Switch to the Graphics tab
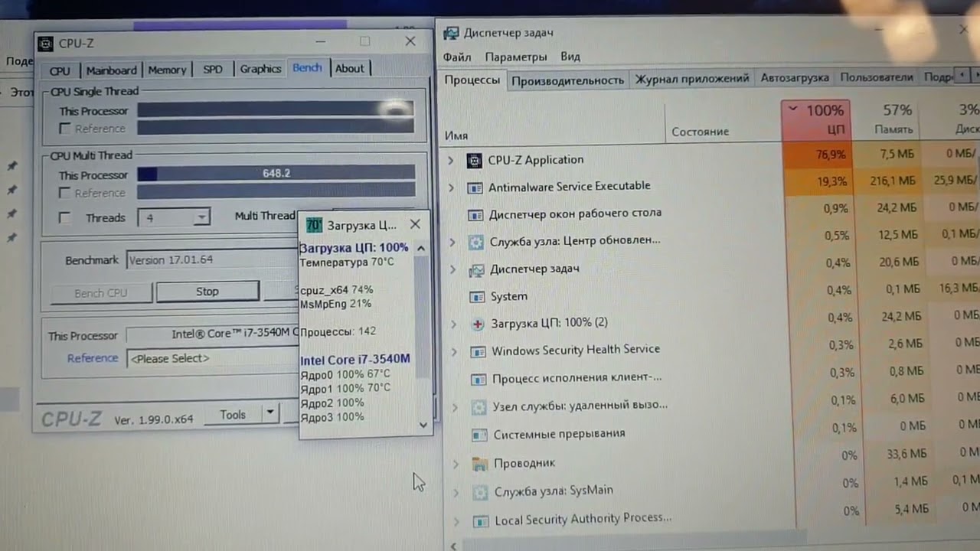This screenshot has width=980, height=551. pyautogui.click(x=260, y=69)
